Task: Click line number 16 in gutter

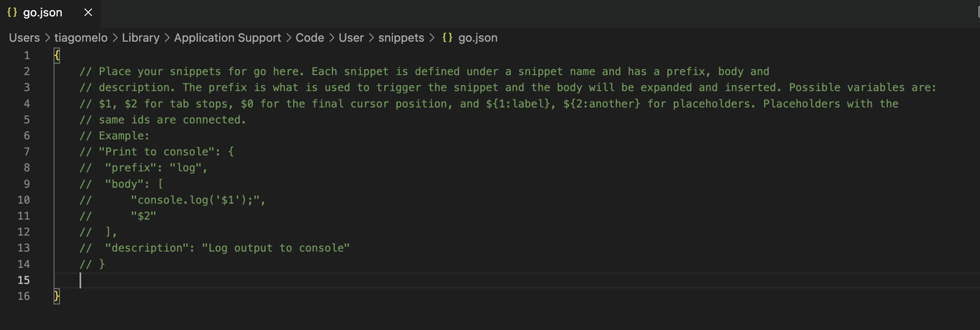Action: [23, 296]
